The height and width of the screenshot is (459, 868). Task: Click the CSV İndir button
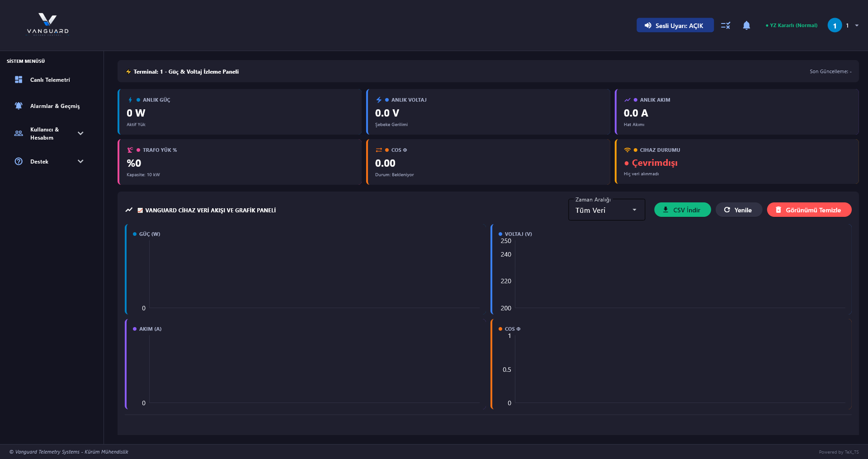[682, 210]
